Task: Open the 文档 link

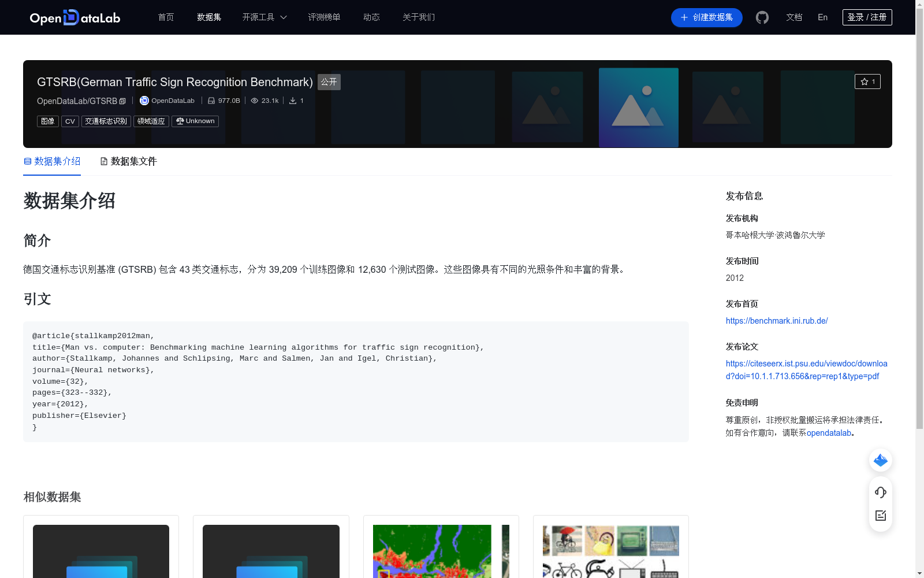Action: click(794, 17)
